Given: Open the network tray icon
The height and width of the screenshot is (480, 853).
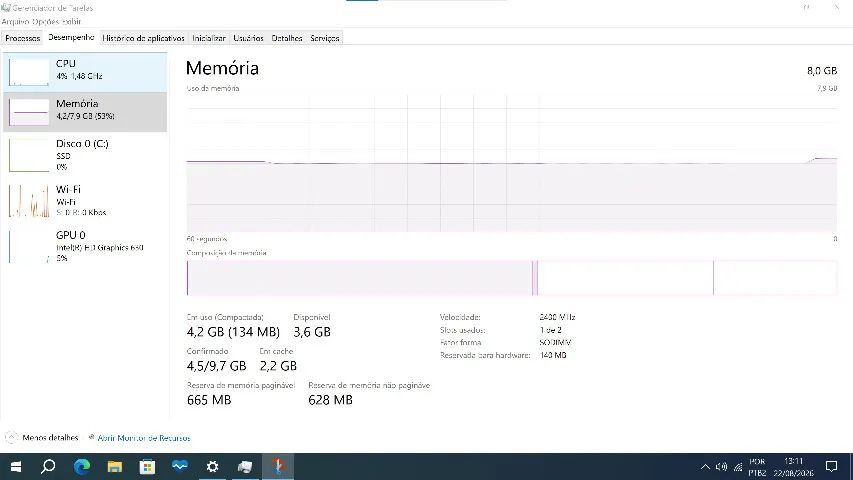Looking at the screenshot, I should tap(738, 466).
